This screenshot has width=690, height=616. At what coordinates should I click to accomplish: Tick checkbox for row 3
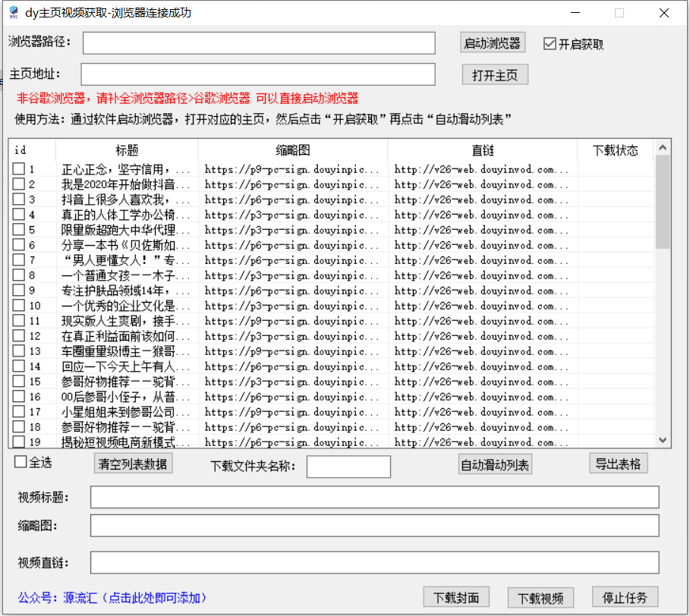tap(18, 200)
